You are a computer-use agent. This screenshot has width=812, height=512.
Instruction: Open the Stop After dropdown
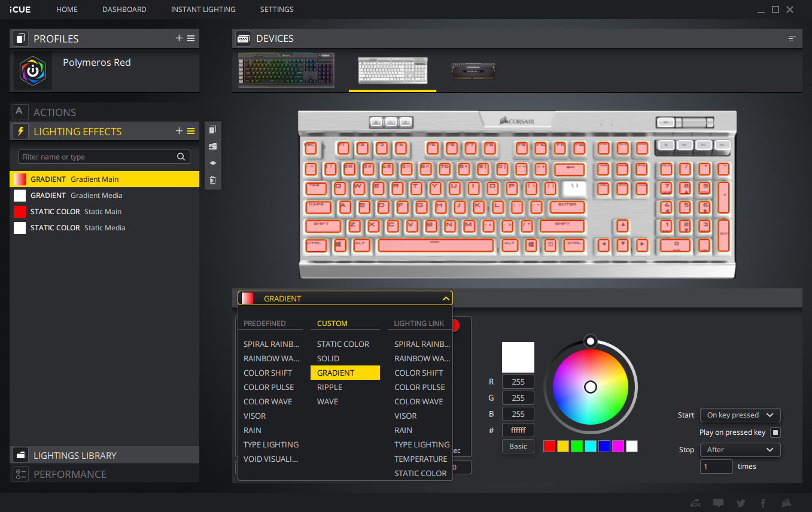[740, 450]
